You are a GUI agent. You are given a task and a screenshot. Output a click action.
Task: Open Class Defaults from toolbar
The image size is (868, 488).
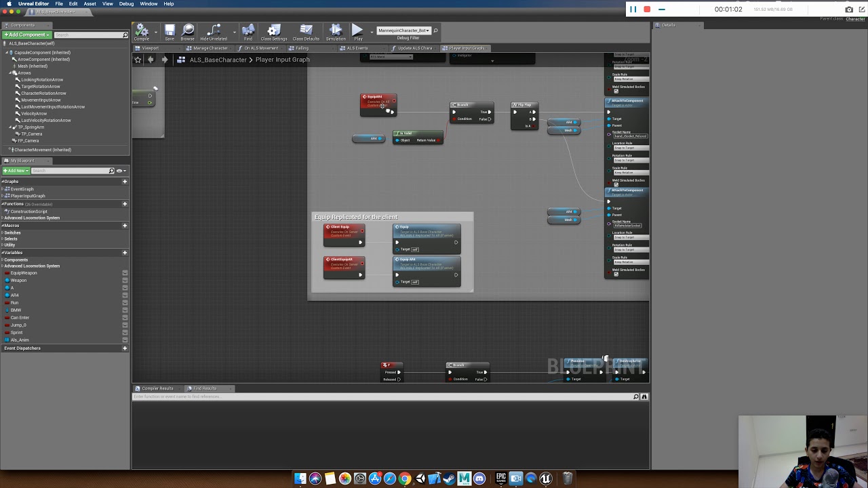(x=306, y=32)
